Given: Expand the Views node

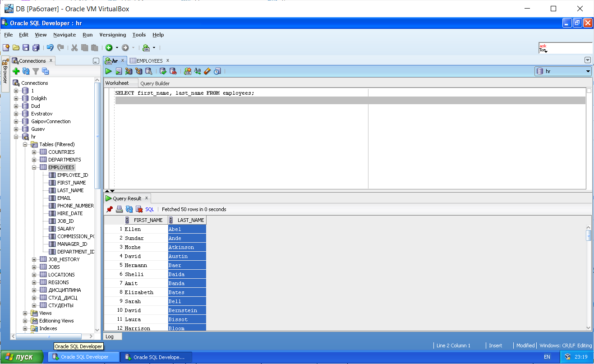Looking at the screenshot, I should pos(25,313).
